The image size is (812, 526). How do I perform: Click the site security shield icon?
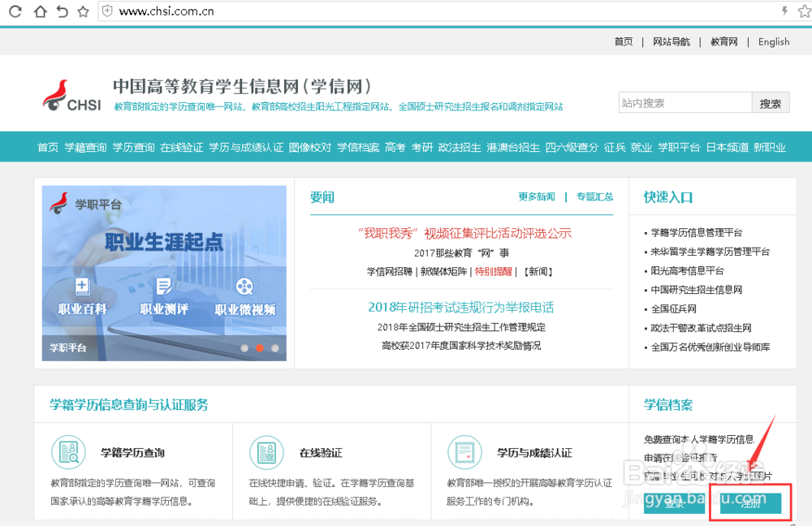tap(107, 11)
